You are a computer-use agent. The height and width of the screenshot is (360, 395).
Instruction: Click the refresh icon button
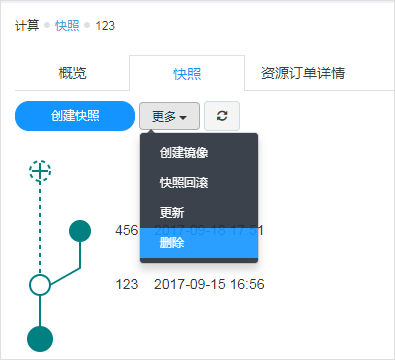pyautogui.click(x=222, y=116)
